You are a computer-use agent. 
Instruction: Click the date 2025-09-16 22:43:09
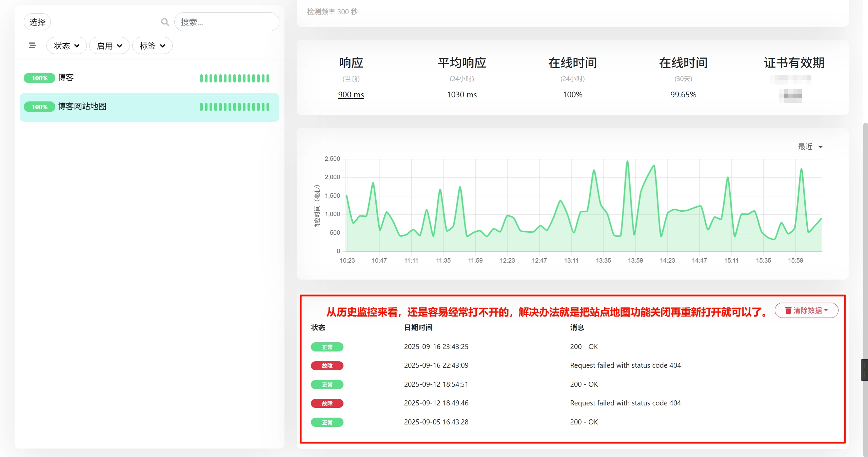click(x=436, y=365)
